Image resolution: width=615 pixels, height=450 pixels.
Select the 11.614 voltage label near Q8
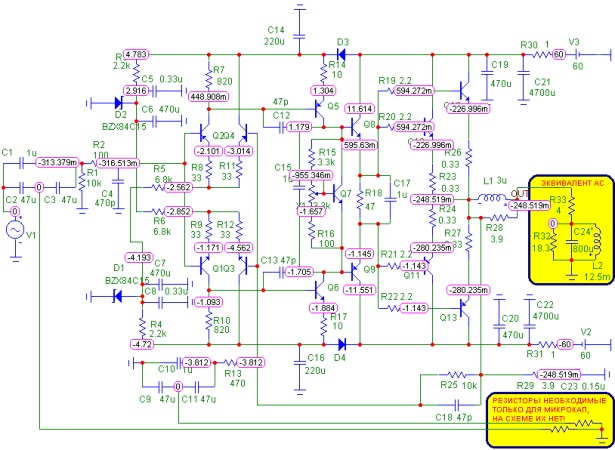pos(359,109)
